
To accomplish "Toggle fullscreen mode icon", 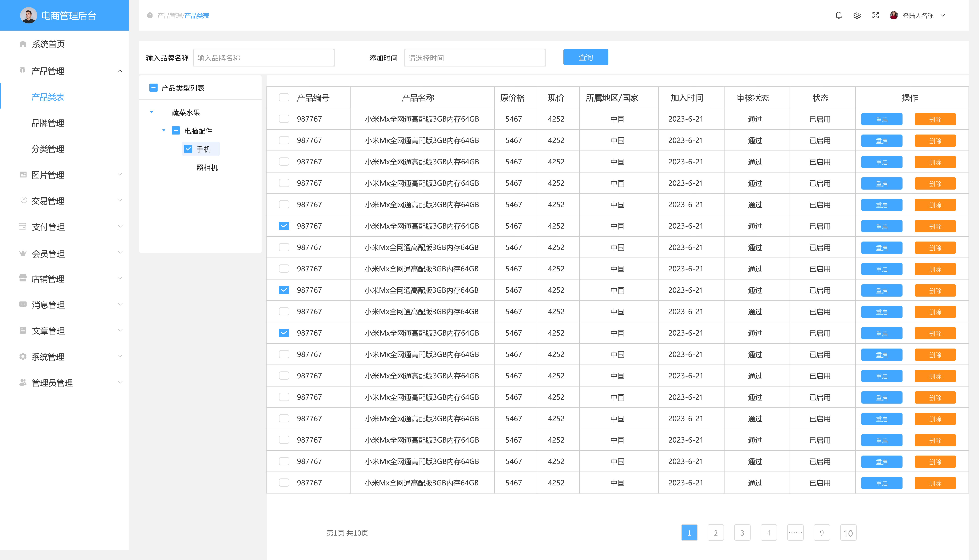I will click(x=875, y=15).
